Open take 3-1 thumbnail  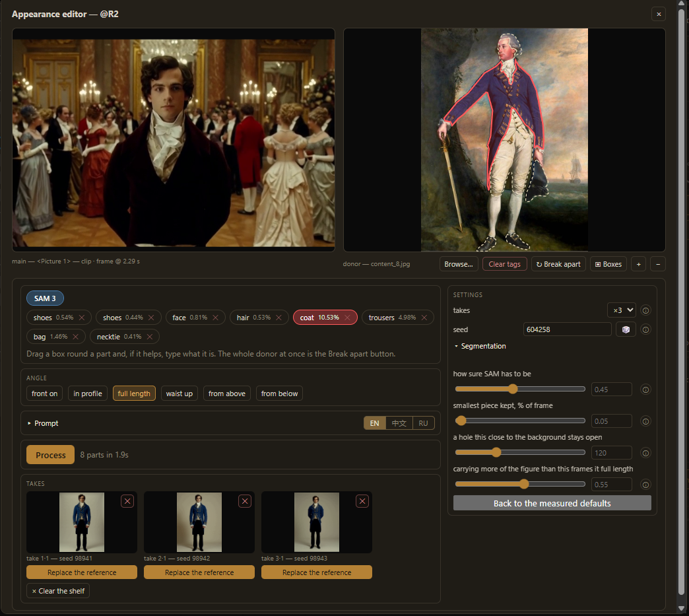pos(316,522)
